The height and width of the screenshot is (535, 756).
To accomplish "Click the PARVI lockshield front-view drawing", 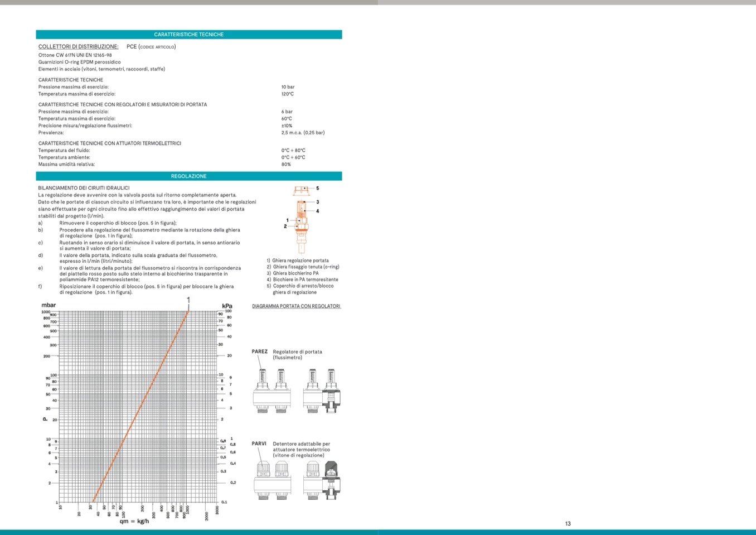I will coord(272,480).
